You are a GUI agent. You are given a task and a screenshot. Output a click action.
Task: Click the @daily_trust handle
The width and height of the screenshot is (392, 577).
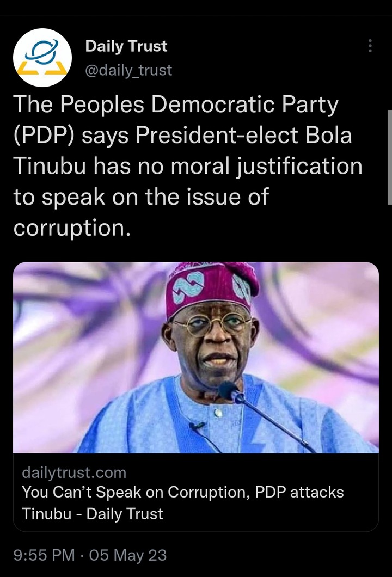click(x=128, y=70)
